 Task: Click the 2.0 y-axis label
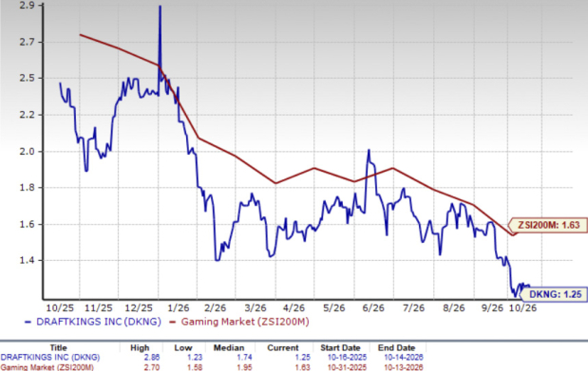(27, 152)
